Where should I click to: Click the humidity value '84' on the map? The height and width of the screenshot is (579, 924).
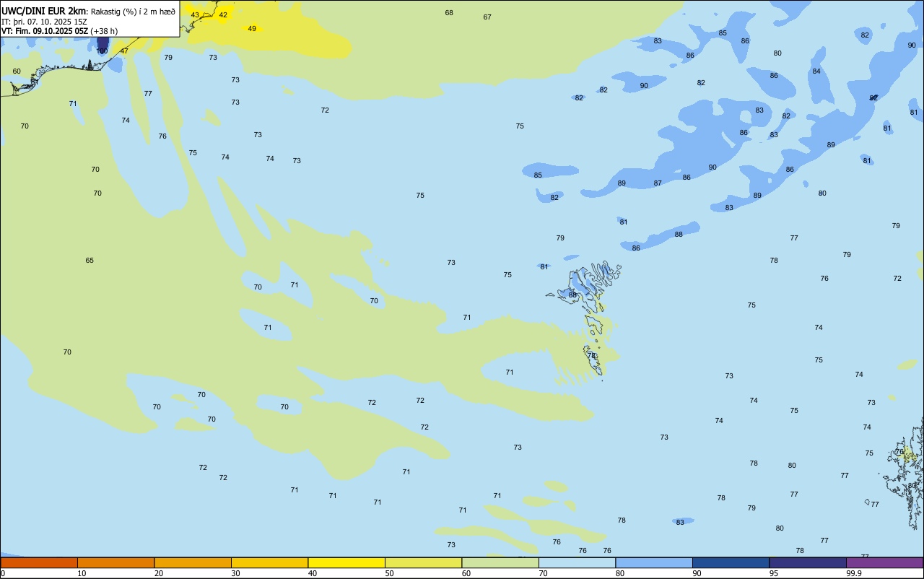(816, 71)
